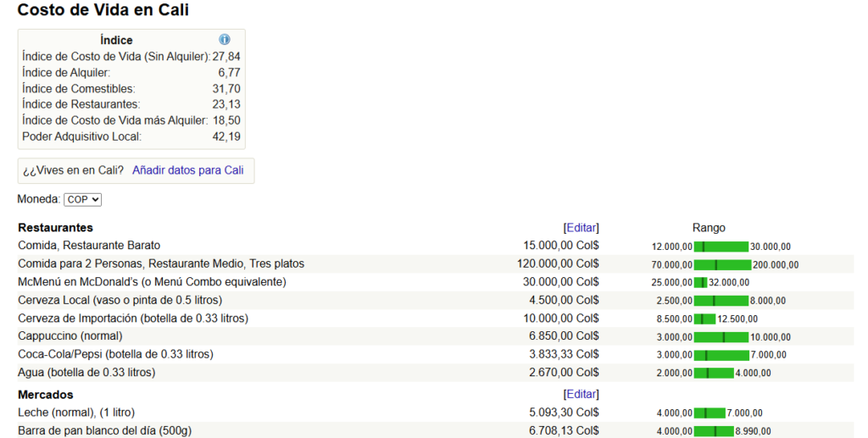Click the 120.000,00 Col$ price value
The height and width of the screenshot is (438, 868).
point(558,264)
